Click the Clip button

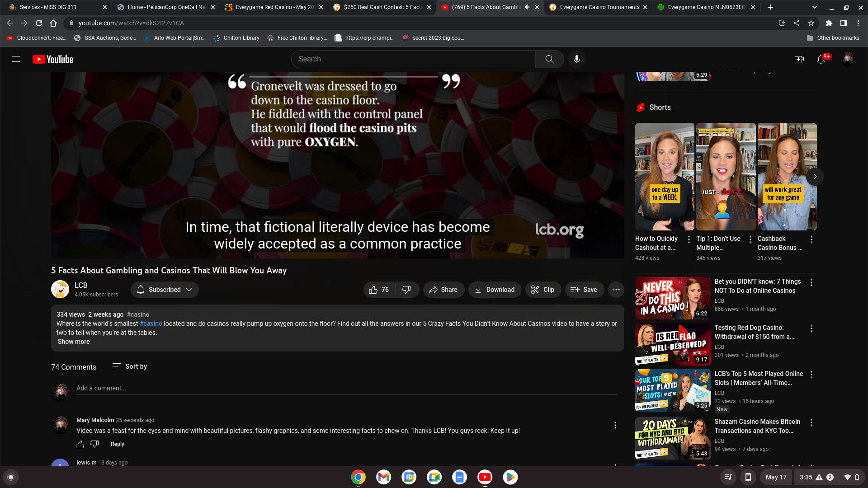543,290
